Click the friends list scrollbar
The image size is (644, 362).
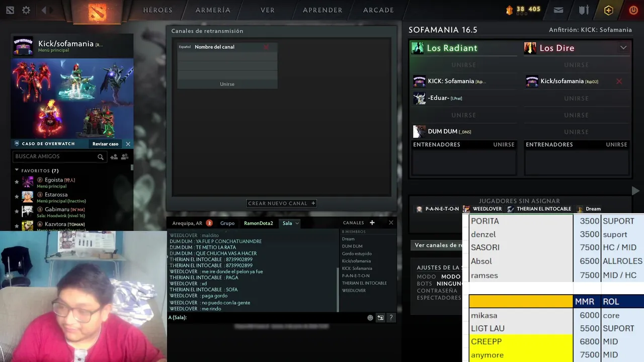point(132,167)
